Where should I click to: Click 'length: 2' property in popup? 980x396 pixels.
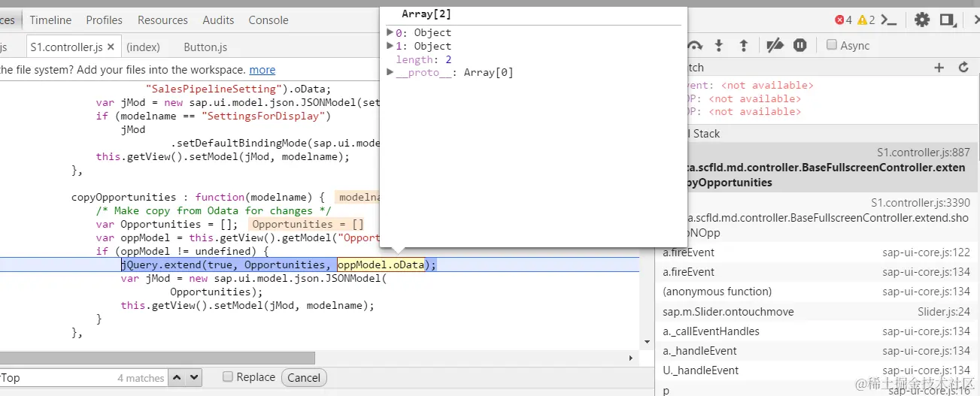423,59
